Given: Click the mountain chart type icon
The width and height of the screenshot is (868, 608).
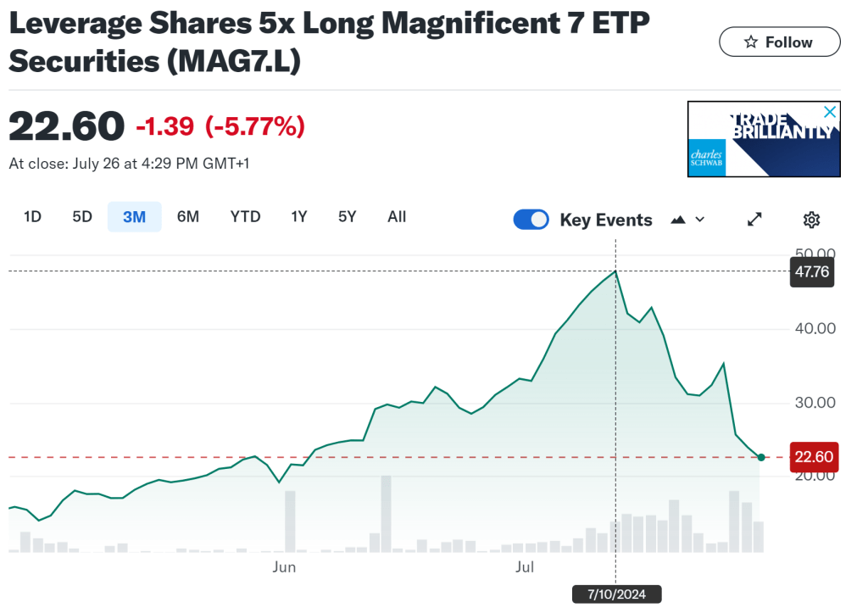Looking at the screenshot, I should pyautogui.click(x=677, y=220).
